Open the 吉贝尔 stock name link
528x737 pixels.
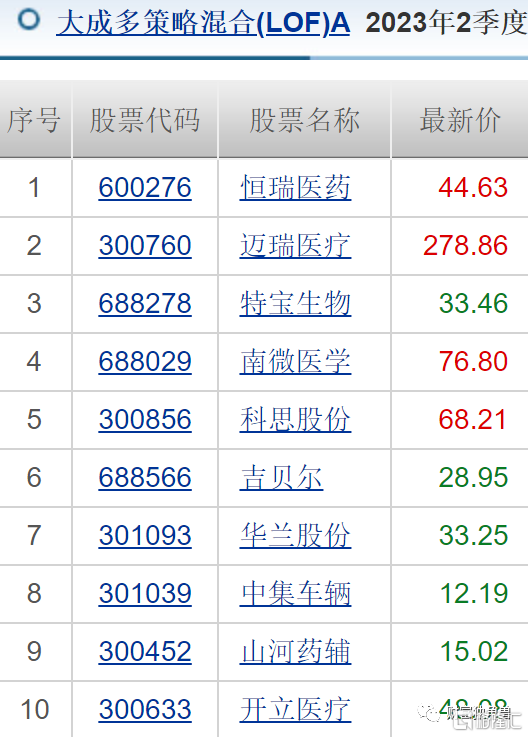pos(281,478)
